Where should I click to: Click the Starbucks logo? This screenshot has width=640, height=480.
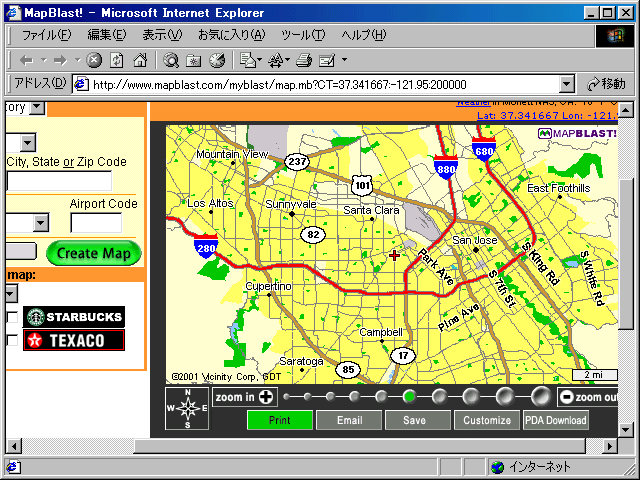[74, 317]
